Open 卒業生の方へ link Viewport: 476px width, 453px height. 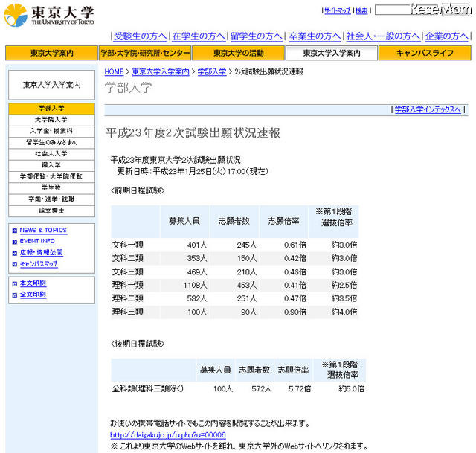click(315, 36)
